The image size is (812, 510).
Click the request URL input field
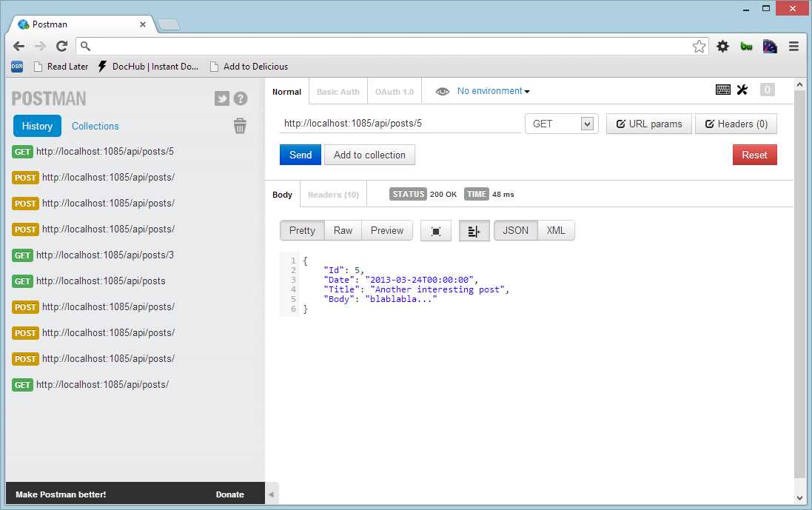coord(400,123)
